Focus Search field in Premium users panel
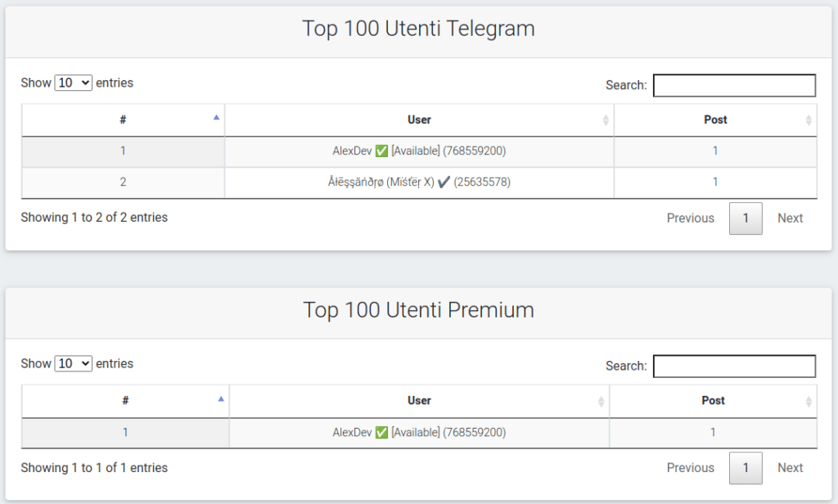Viewport: 838px width, 504px height. [734, 366]
